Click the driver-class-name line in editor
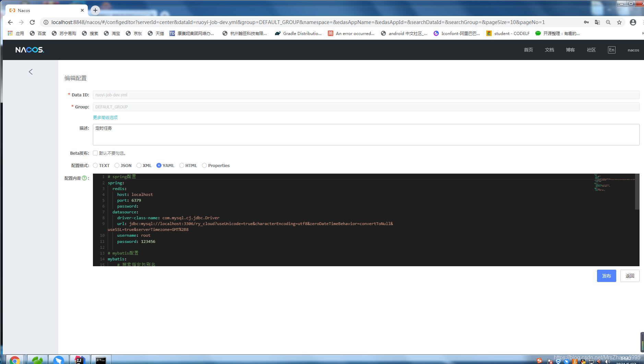Viewport: 644px width, 364px height. [x=168, y=218]
